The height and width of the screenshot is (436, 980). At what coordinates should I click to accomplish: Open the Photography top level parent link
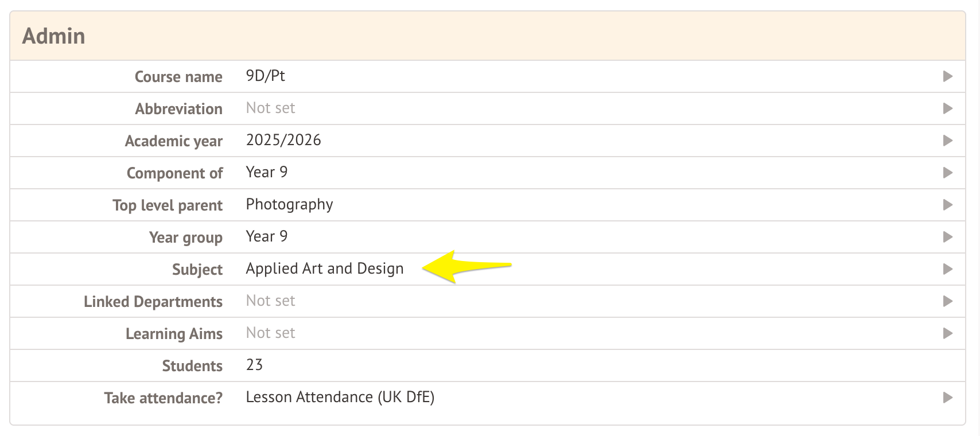tap(289, 205)
